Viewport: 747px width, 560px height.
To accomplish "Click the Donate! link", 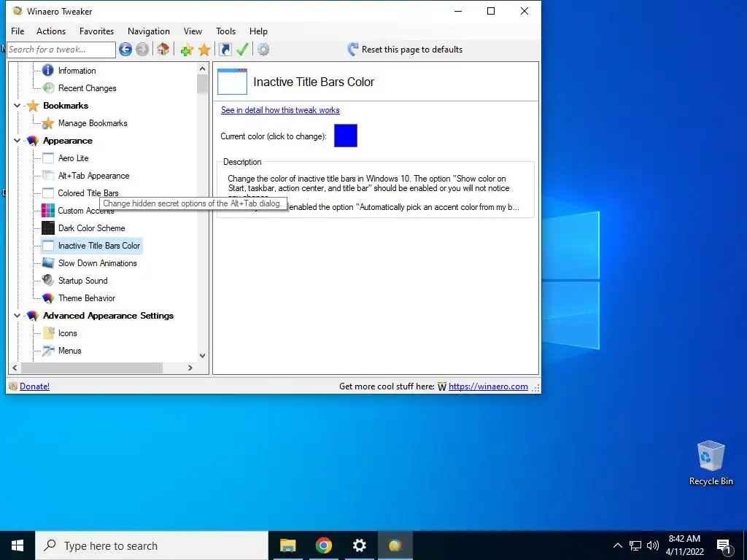I will [x=34, y=386].
